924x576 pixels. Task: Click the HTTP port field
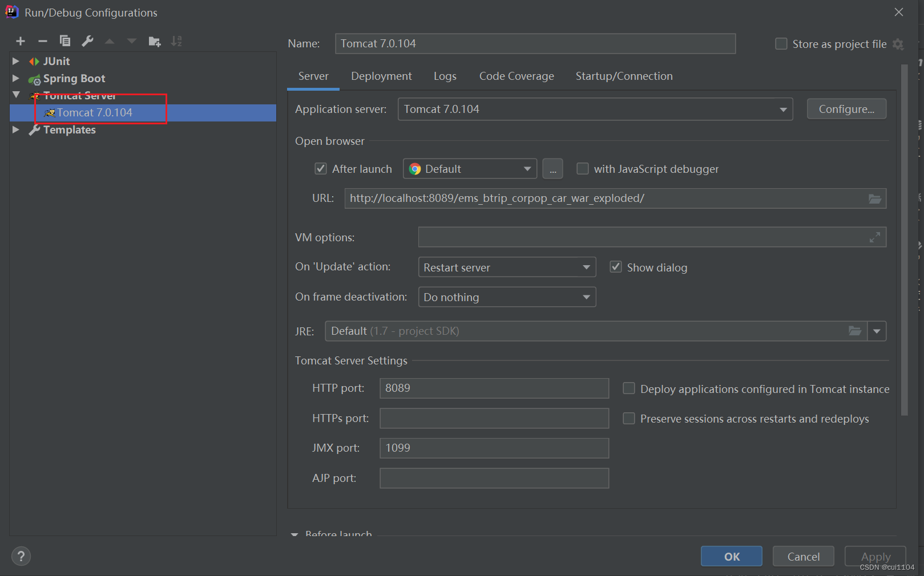tap(494, 388)
